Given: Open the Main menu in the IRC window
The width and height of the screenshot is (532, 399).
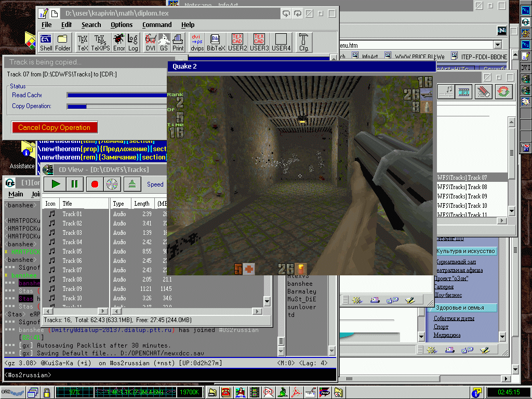Looking at the screenshot, I should (x=16, y=194).
